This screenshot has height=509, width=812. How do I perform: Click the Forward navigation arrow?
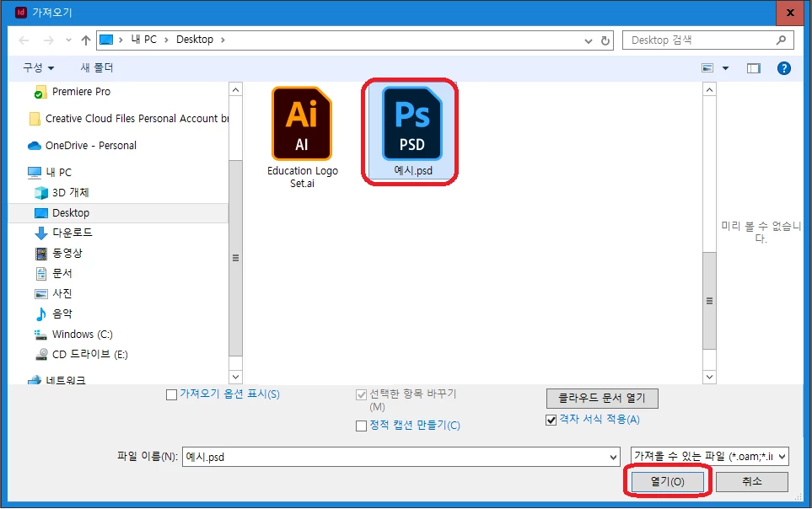click(48, 40)
